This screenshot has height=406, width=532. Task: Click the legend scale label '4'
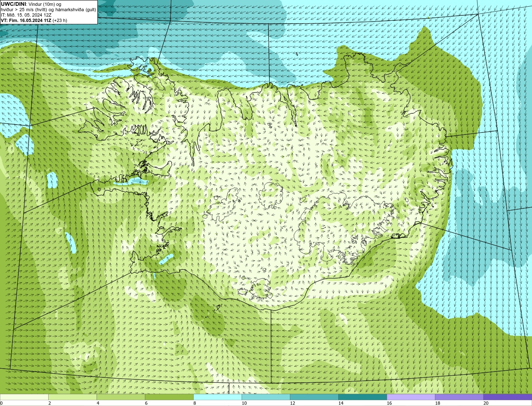point(98,403)
